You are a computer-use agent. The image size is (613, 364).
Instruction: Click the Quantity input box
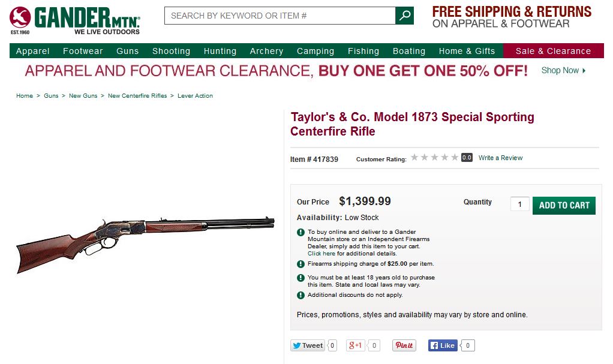click(519, 204)
